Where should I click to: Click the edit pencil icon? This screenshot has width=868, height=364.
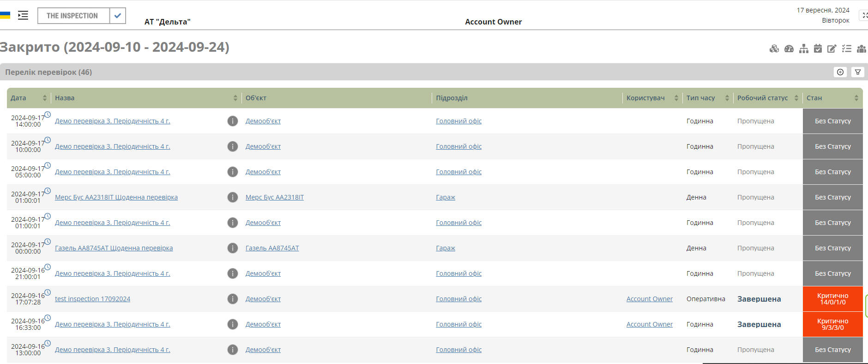click(x=832, y=49)
